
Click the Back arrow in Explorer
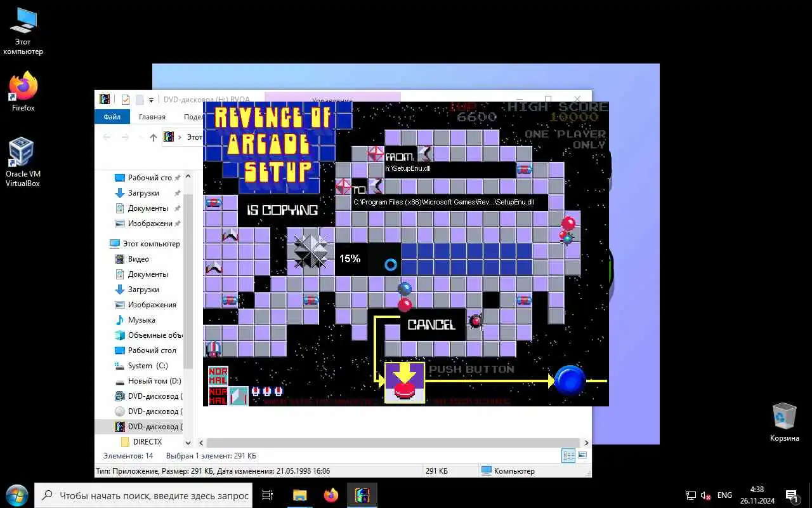107,137
